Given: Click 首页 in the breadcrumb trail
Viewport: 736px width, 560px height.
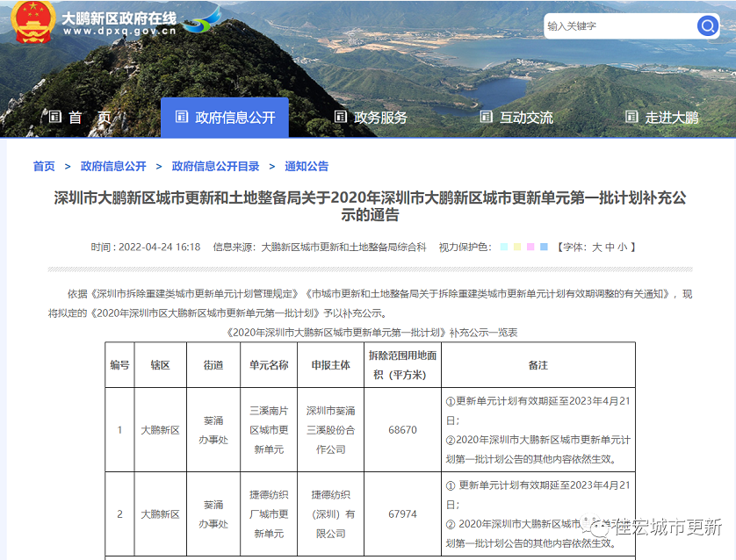Looking at the screenshot, I should tap(44, 166).
